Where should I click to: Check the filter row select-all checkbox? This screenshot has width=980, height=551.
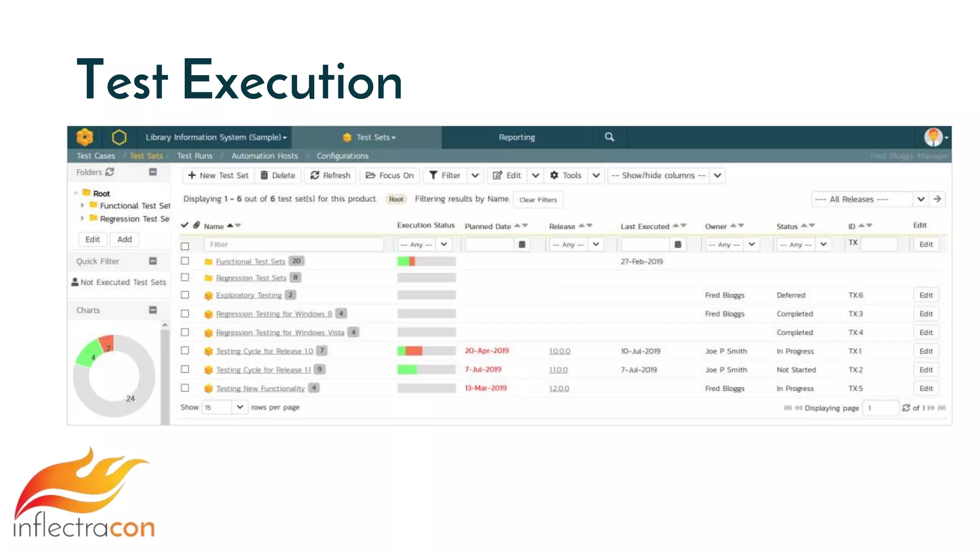[185, 246]
